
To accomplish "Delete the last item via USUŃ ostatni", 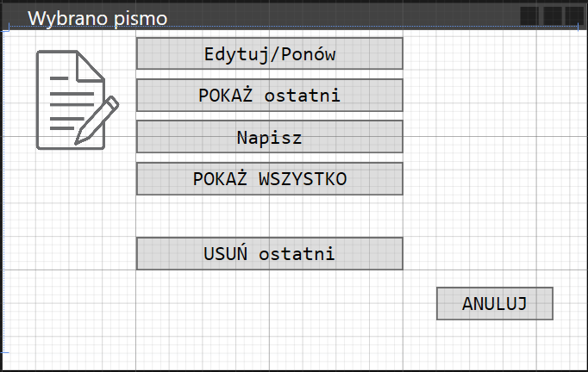I will pos(270,254).
